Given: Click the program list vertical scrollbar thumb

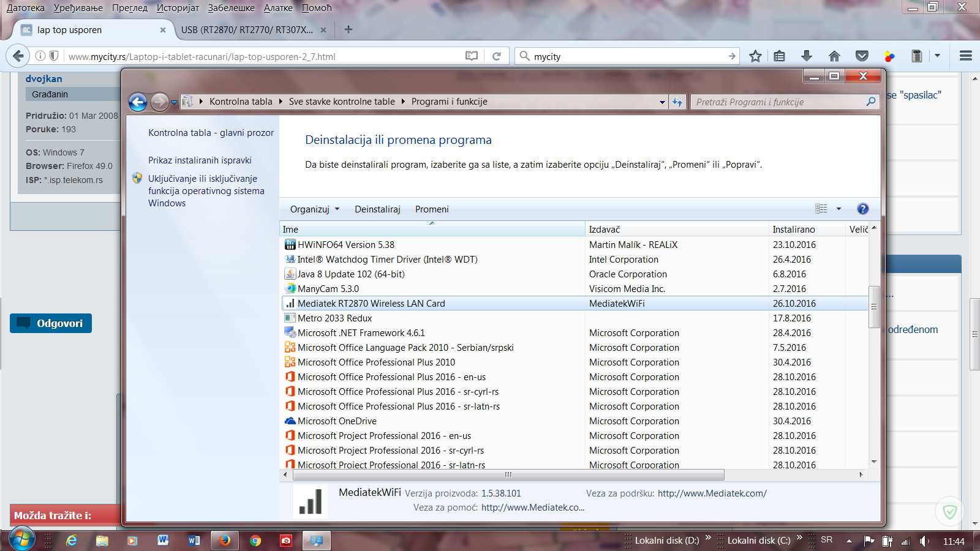Looking at the screenshot, I should (874, 307).
